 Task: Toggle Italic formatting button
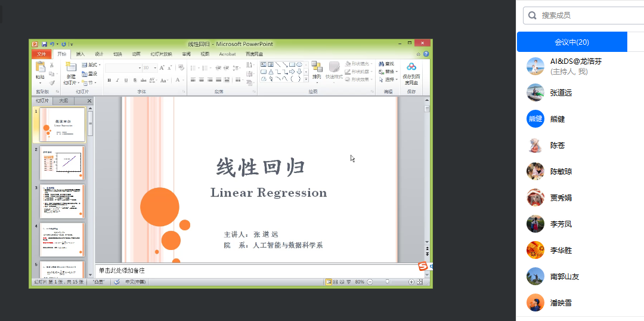pyautogui.click(x=117, y=80)
